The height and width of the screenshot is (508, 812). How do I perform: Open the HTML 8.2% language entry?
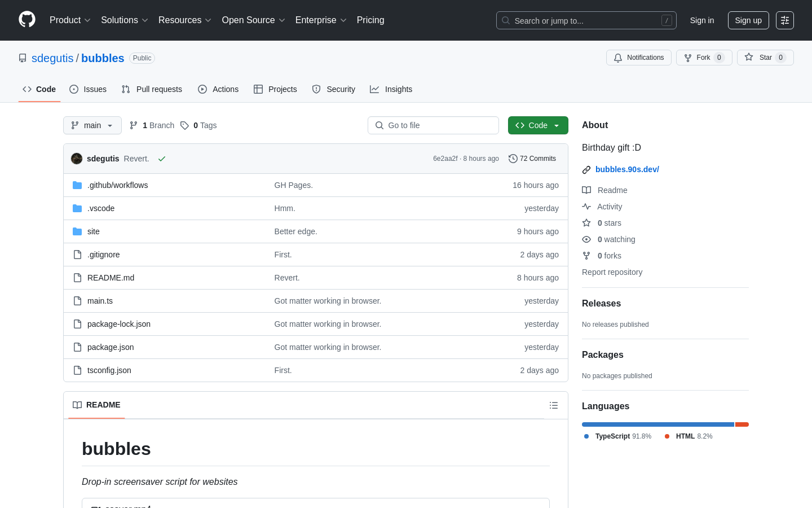pyautogui.click(x=689, y=436)
